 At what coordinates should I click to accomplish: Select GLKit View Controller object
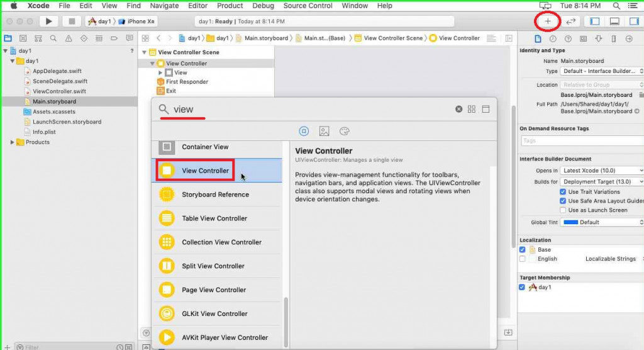[x=217, y=313]
